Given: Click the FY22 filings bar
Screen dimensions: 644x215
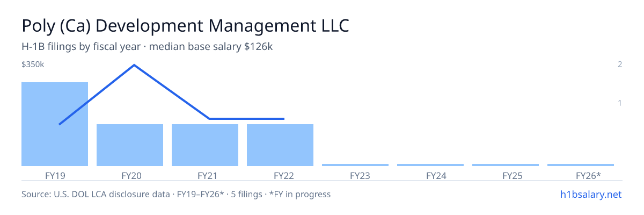Looking at the screenshot, I should click(280, 145).
